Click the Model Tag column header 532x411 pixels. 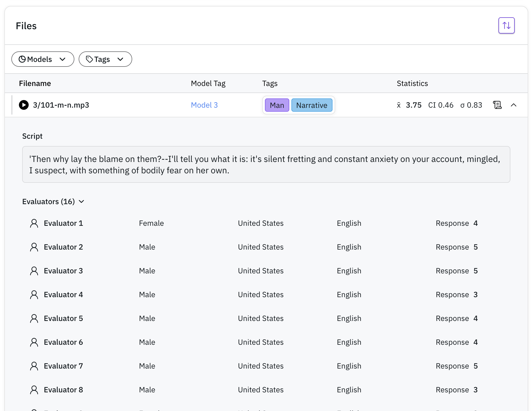tap(208, 83)
